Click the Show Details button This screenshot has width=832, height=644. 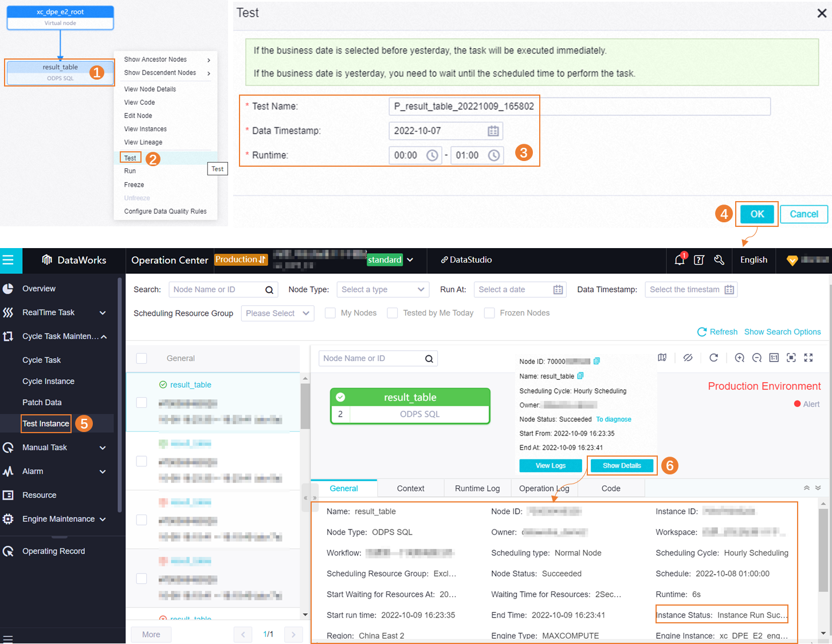click(622, 465)
